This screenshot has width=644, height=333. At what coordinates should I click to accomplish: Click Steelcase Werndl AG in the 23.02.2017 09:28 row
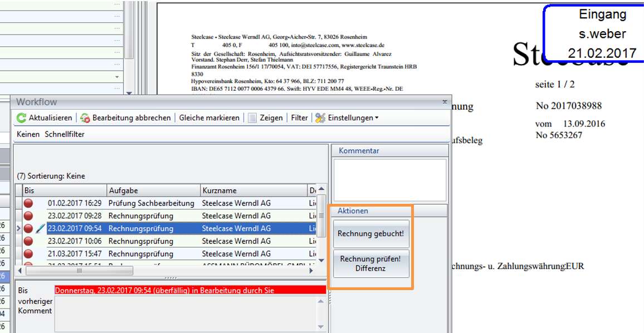pos(236,216)
